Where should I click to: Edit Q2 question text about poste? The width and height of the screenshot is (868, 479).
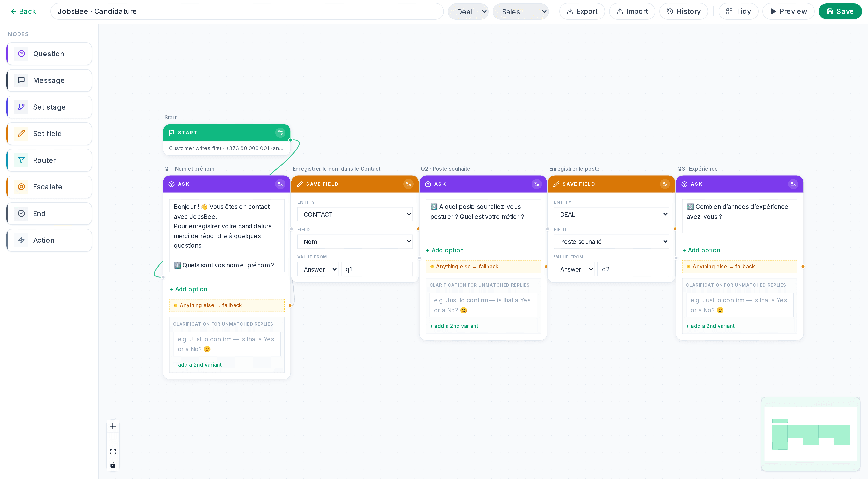[483, 216]
